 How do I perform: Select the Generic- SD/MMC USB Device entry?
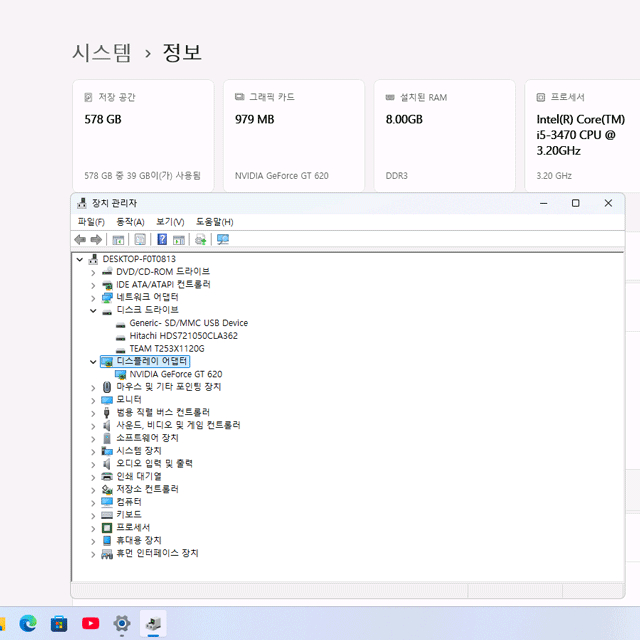point(189,323)
